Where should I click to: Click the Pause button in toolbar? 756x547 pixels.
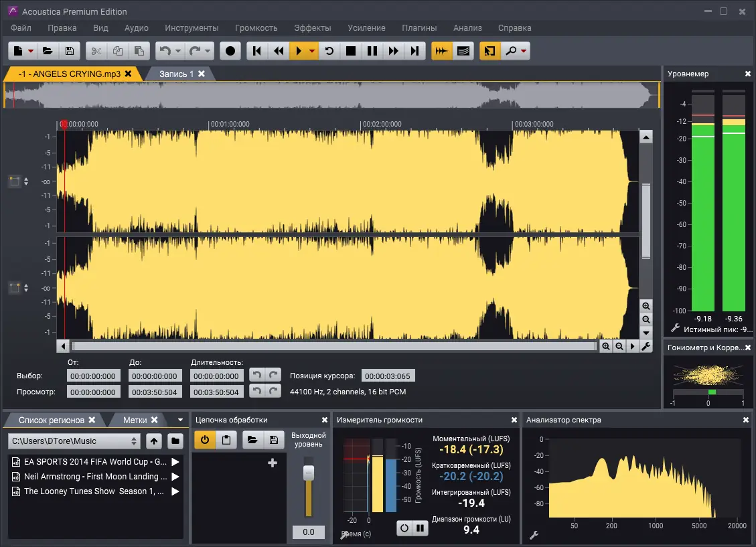coord(372,51)
